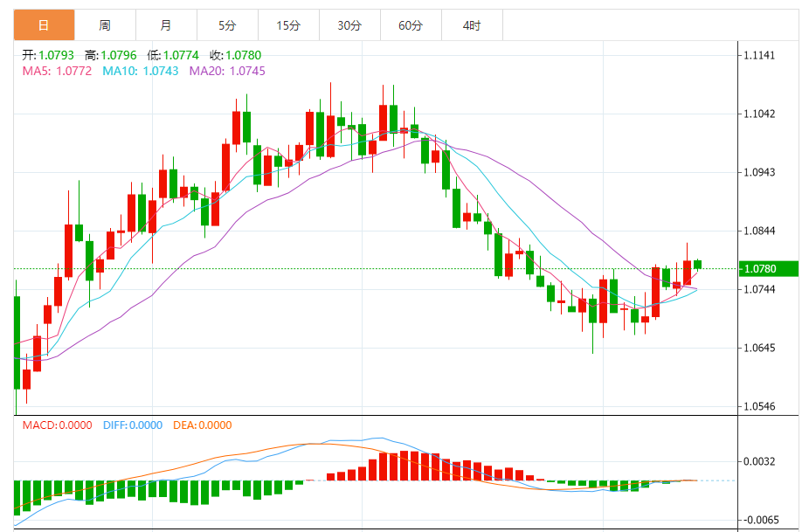This screenshot has height=532, width=809.
Task: Click the DIFF:0.0000 indicator label
Action: pos(133,425)
